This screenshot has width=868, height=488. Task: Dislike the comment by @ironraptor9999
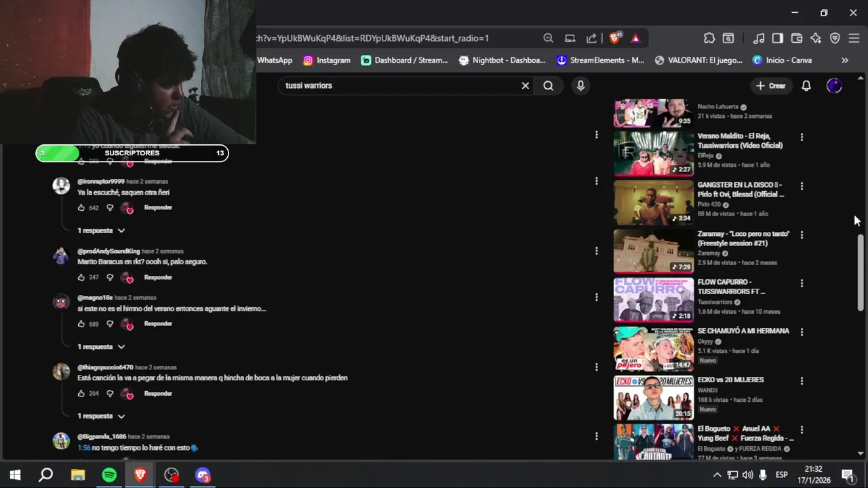tap(110, 208)
